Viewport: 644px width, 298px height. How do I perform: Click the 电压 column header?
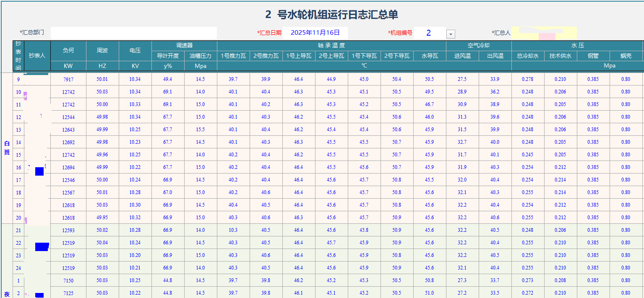click(135, 51)
